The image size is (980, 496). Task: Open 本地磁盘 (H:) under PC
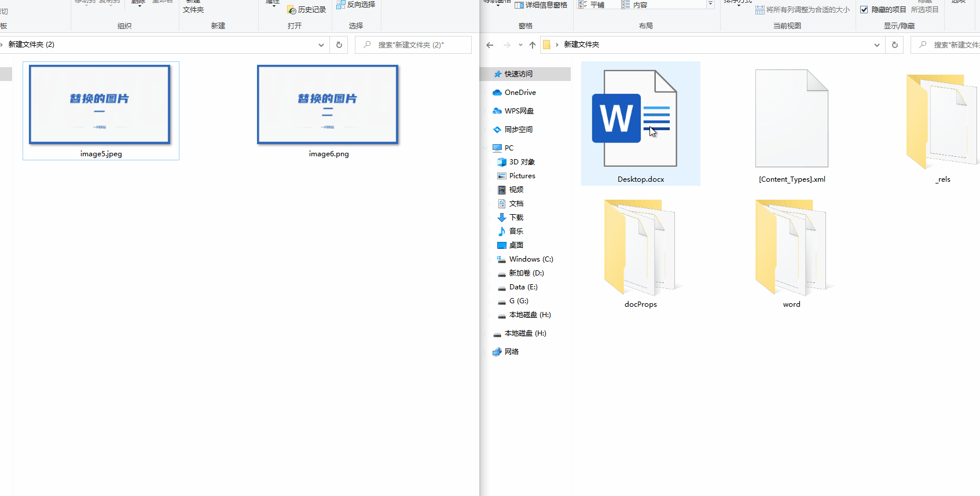coord(530,315)
